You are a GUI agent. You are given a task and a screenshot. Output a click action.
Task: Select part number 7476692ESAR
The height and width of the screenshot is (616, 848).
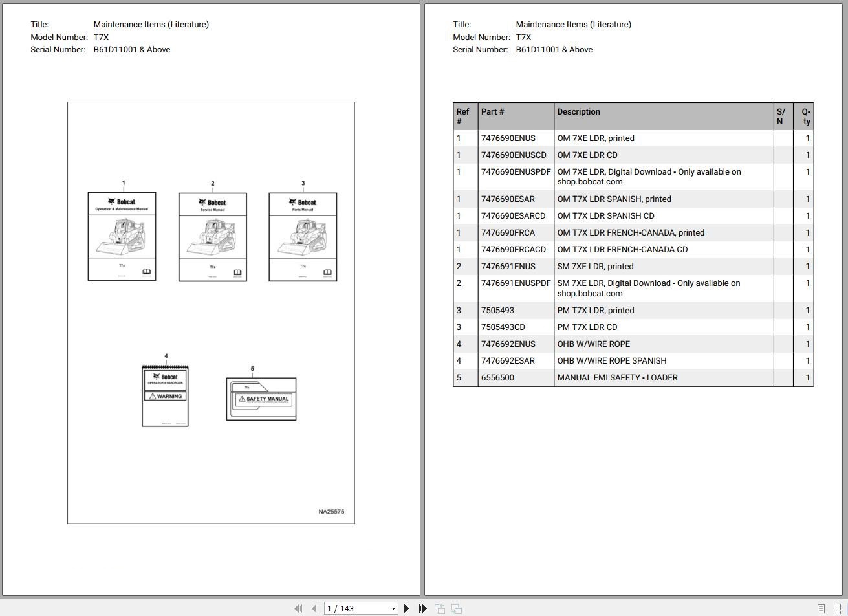[x=508, y=361]
